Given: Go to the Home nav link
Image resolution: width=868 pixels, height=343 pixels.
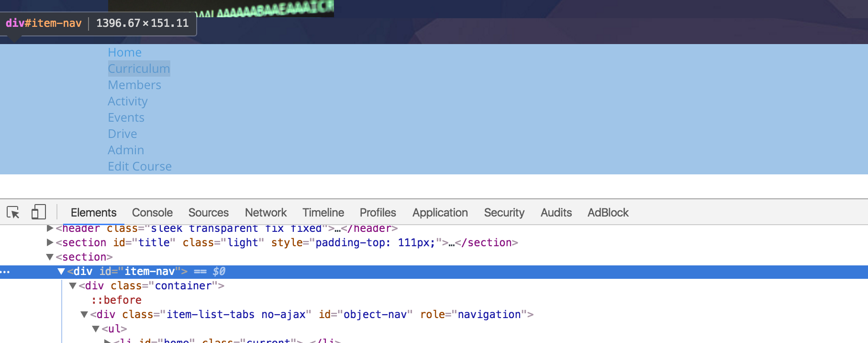Looking at the screenshot, I should pyautogui.click(x=124, y=52).
